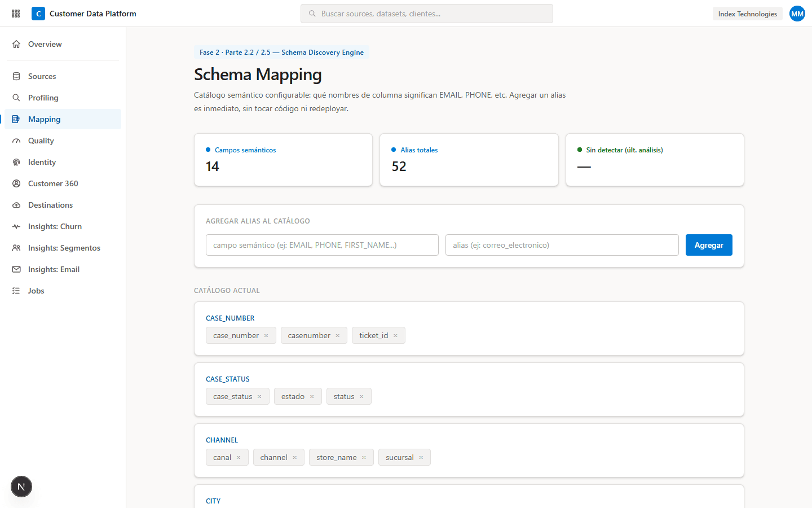This screenshot has height=508, width=812.
Task: Click the CASE_NUMBER field heading
Action: pyautogui.click(x=230, y=318)
